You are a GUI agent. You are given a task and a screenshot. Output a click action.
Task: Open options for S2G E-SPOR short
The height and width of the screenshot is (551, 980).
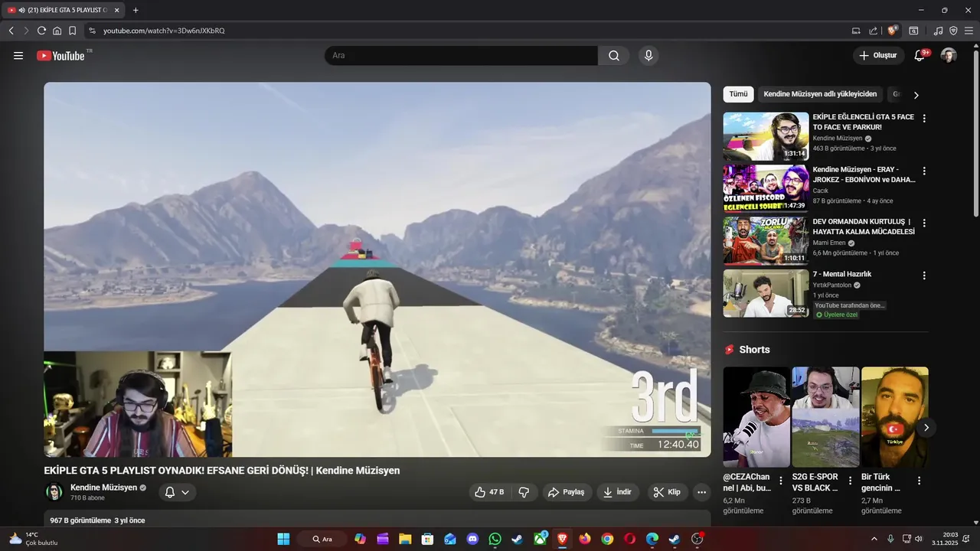850,481
